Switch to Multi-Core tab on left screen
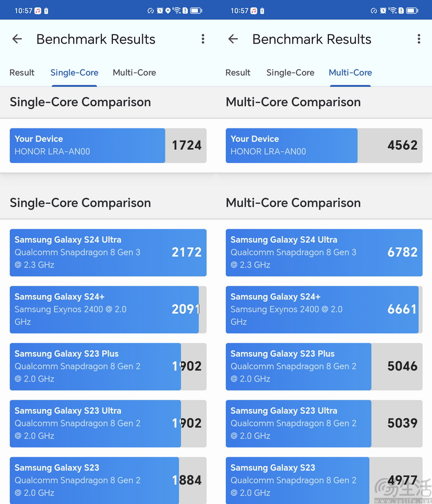This screenshot has height=504, width=432. tap(134, 73)
